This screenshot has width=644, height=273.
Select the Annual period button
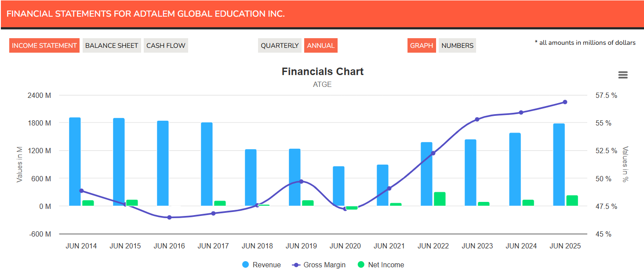click(x=320, y=46)
